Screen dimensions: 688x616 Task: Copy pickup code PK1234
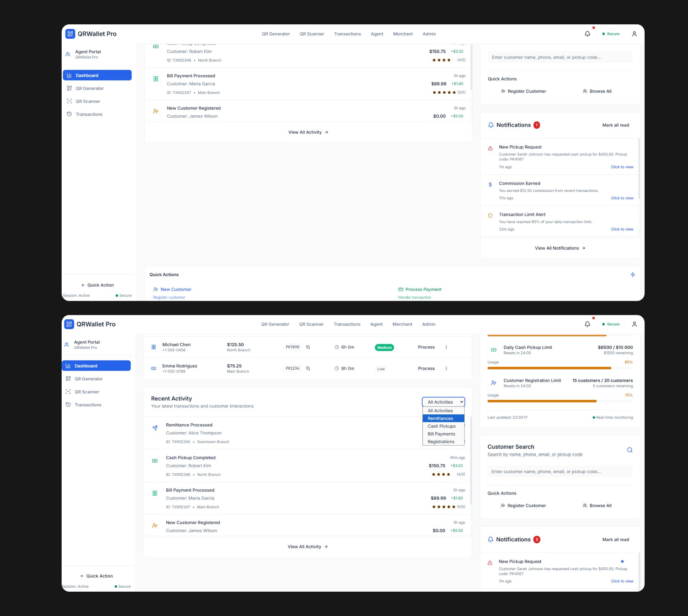(x=308, y=368)
